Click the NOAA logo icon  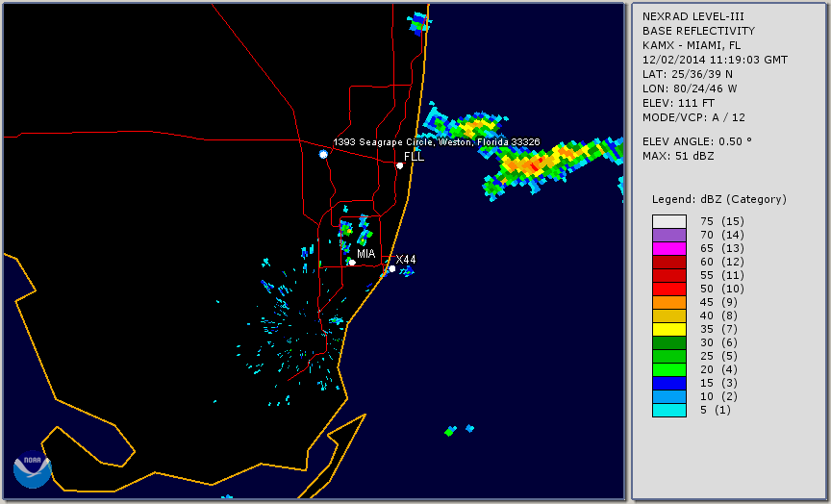pyautogui.click(x=33, y=469)
